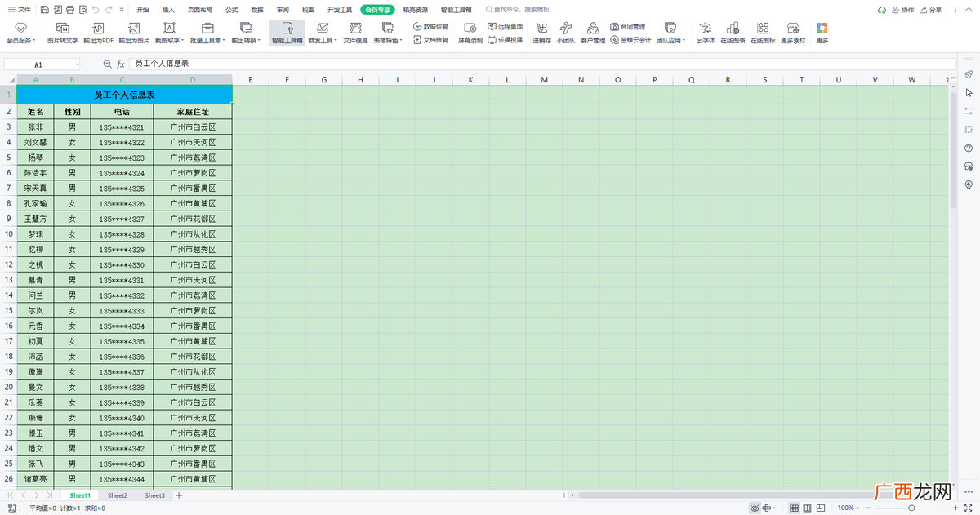The width and height of the screenshot is (980, 515).
Task: Click the Print Preview icon
Action: pyautogui.click(x=82, y=10)
